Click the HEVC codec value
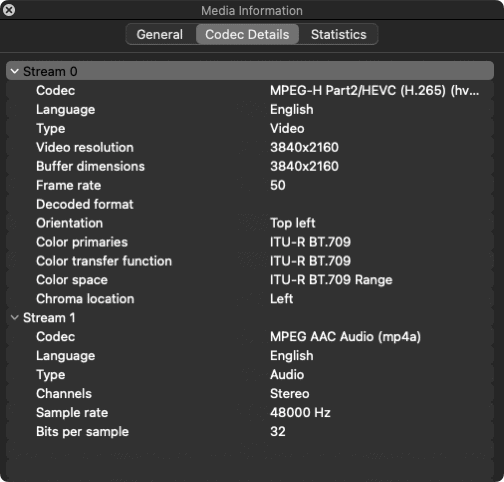The width and height of the screenshot is (504, 482). click(x=374, y=90)
